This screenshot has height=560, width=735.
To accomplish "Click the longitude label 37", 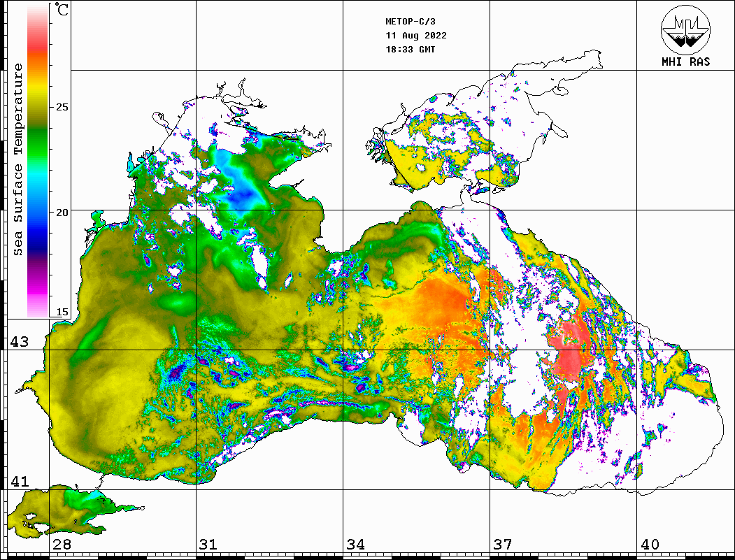I will (x=503, y=545).
